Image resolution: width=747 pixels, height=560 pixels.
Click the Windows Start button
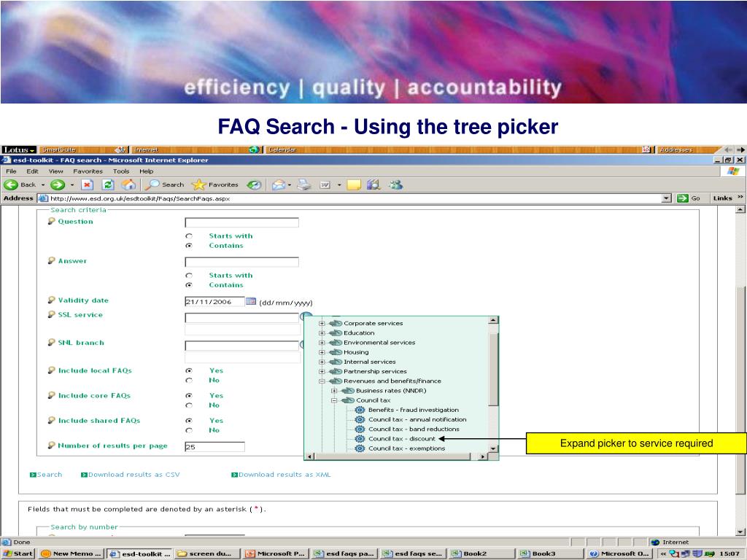click(x=18, y=553)
